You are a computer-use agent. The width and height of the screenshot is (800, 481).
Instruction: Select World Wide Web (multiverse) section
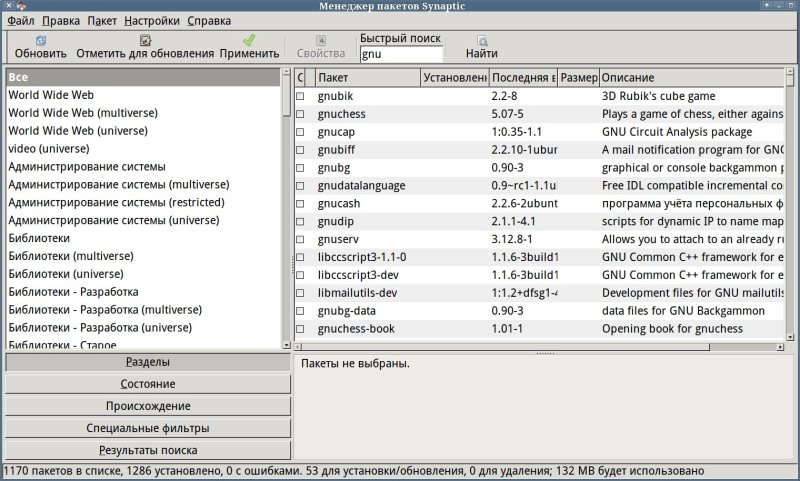[x=143, y=113]
